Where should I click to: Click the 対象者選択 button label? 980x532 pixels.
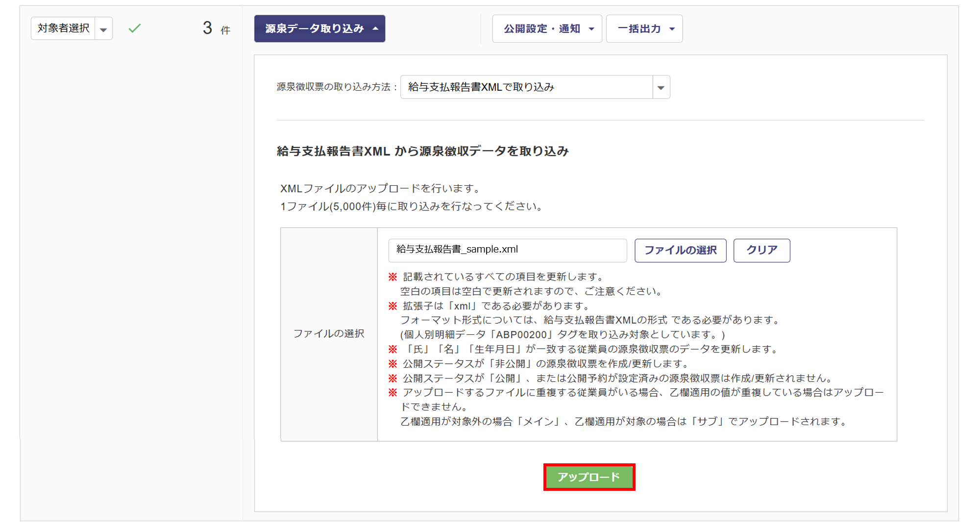pyautogui.click(x=64, y=28)
